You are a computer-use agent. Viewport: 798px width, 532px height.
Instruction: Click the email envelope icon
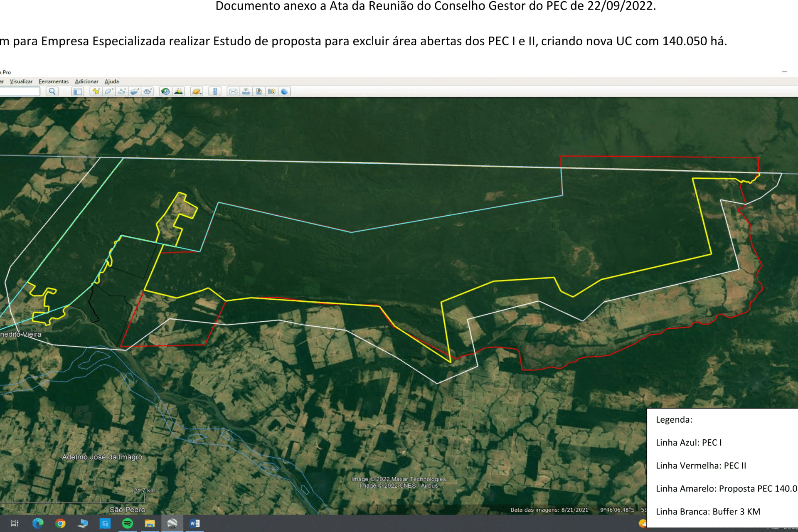(233, 91)
